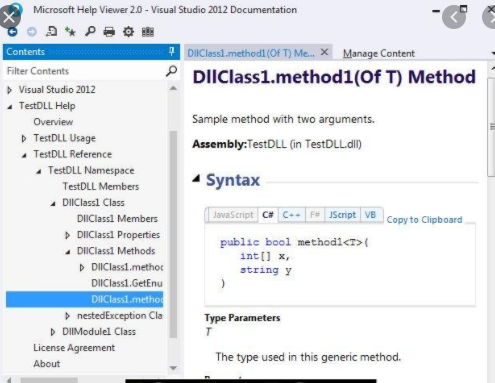Collapse DllClass1 Methods node
The height and width of the screenshot is (383, 495).
pyautogui.click(x=68, y=252)
